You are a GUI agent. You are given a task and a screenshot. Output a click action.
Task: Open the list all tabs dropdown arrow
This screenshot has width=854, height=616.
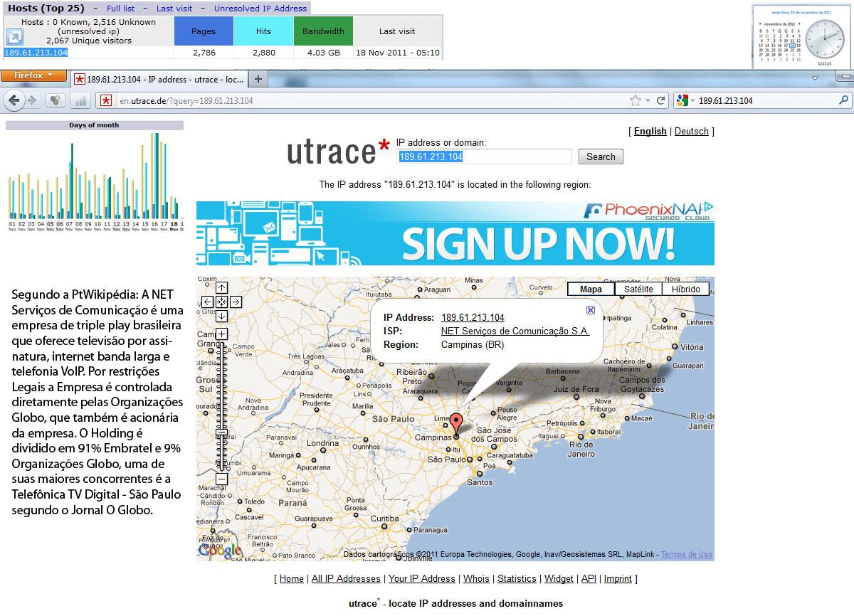(815, 77)
